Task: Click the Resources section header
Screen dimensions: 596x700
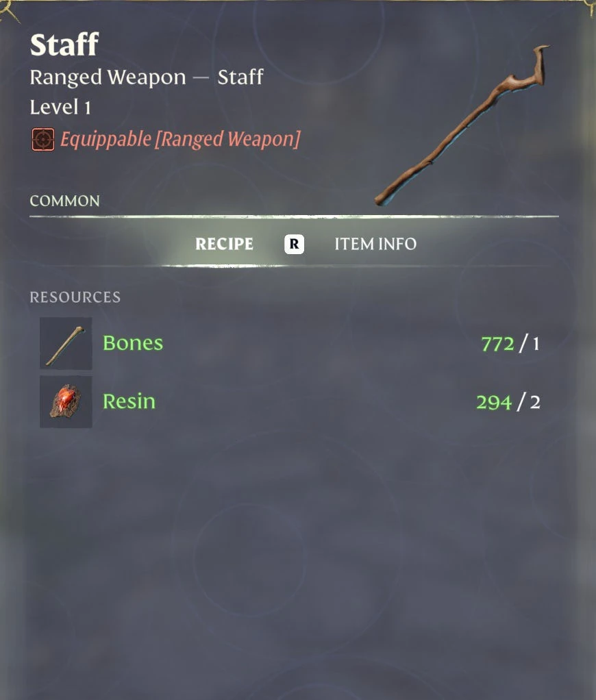Action: pyautogui.click(x=75, y=297)
